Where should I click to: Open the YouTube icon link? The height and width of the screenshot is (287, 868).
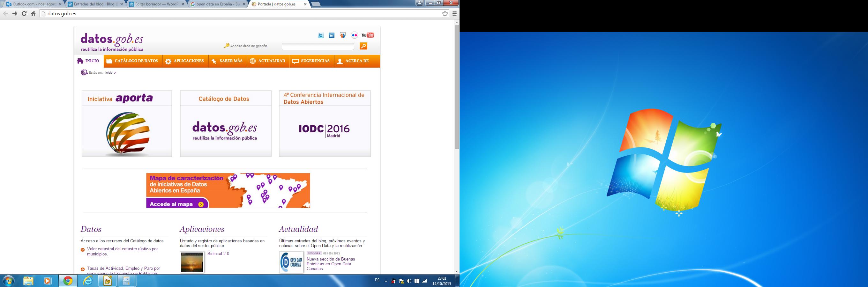(368, 35)
